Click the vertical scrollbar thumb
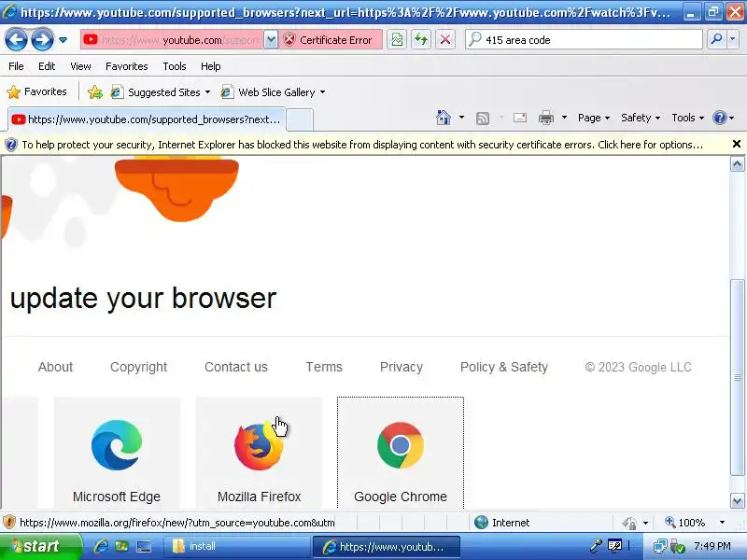The image size is (747, 560). click(737, 378)
